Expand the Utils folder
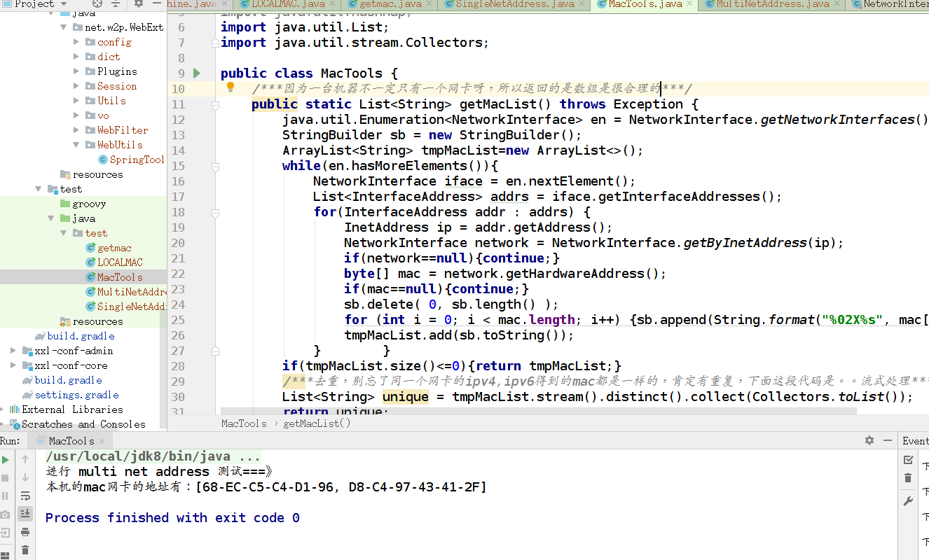Image resolution: width=929 pixels, height=560 pixels. coord(77,101)
